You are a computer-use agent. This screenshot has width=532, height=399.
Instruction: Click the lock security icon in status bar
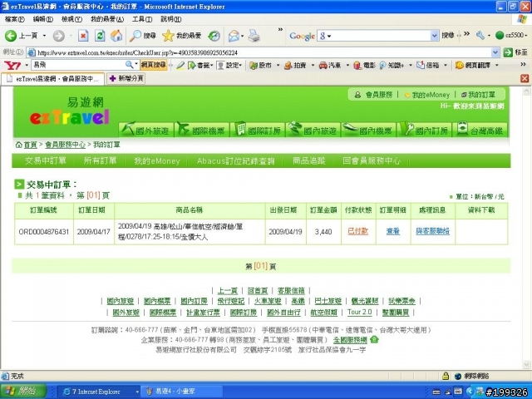tap(446, 376)
